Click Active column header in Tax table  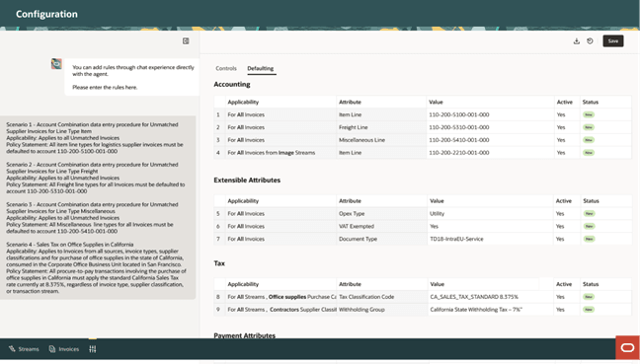564,284
